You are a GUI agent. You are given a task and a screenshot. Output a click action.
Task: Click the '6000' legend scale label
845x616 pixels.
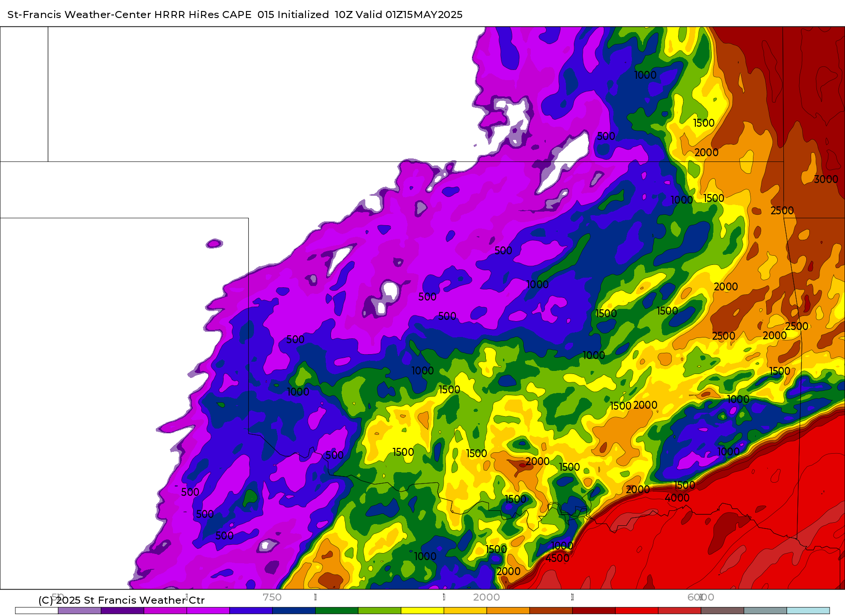pyautogui.click(x=701, y=597)
